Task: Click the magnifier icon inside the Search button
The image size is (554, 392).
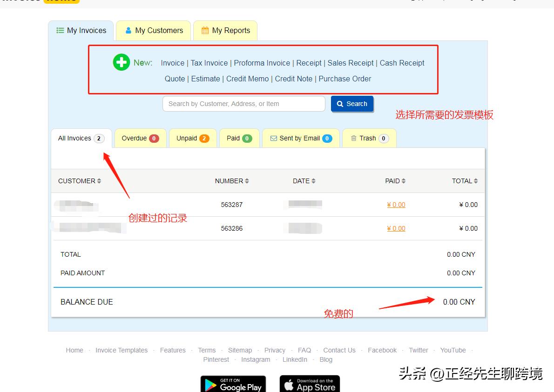Action: click(x=340, y=104)
